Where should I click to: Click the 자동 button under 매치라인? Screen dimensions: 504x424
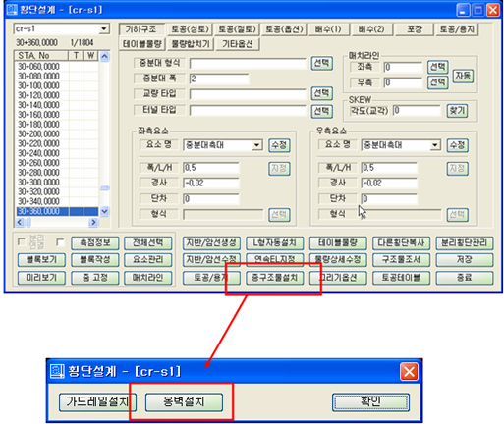pyautogui.click(x=463, y=76)
